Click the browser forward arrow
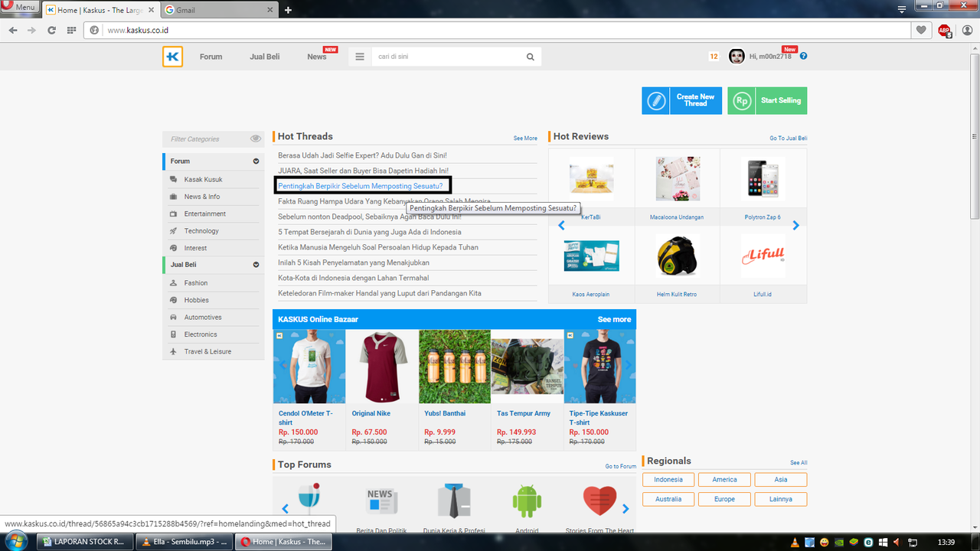Image resolution: width=980 pixels, height=551 pixels. coord(31,30)
